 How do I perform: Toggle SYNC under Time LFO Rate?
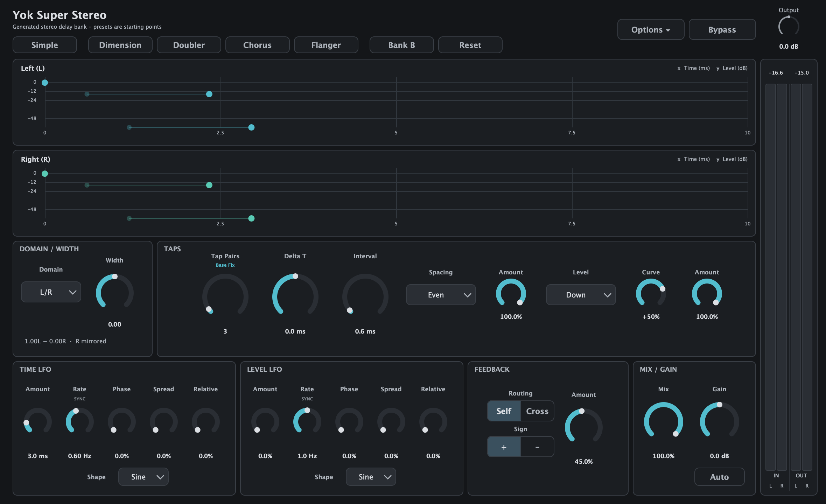point(80,399)
